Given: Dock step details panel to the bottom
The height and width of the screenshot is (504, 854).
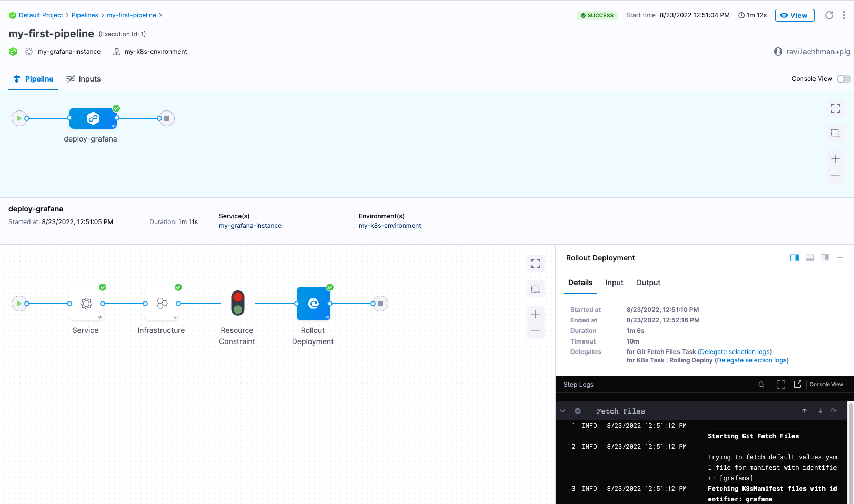Looking at the screenshot, I should (810, 258).
